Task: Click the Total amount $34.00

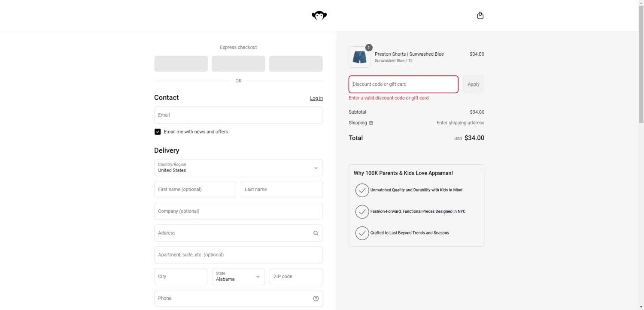Action: (x=474, y=138)
